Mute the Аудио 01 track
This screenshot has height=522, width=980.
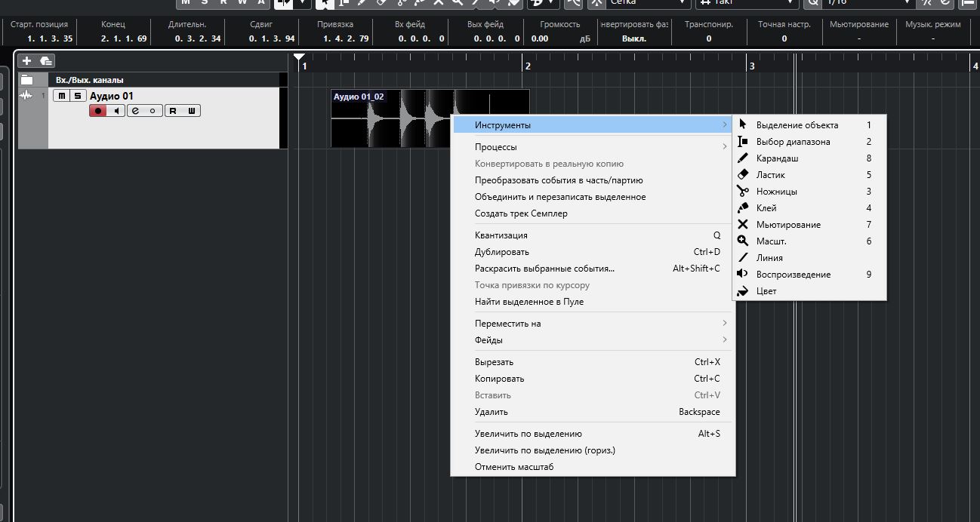pyautogui.click(x=61, y=96)
